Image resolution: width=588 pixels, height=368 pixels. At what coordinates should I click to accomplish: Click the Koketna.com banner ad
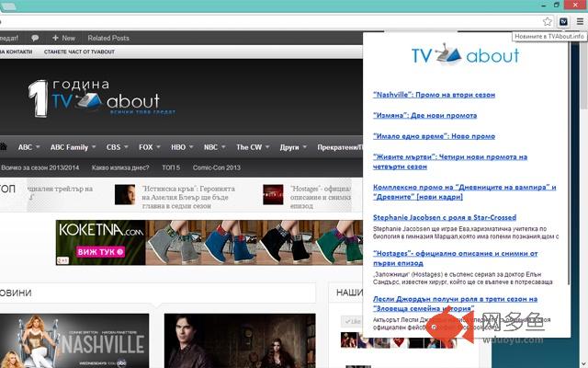click(x=209, y=243)
